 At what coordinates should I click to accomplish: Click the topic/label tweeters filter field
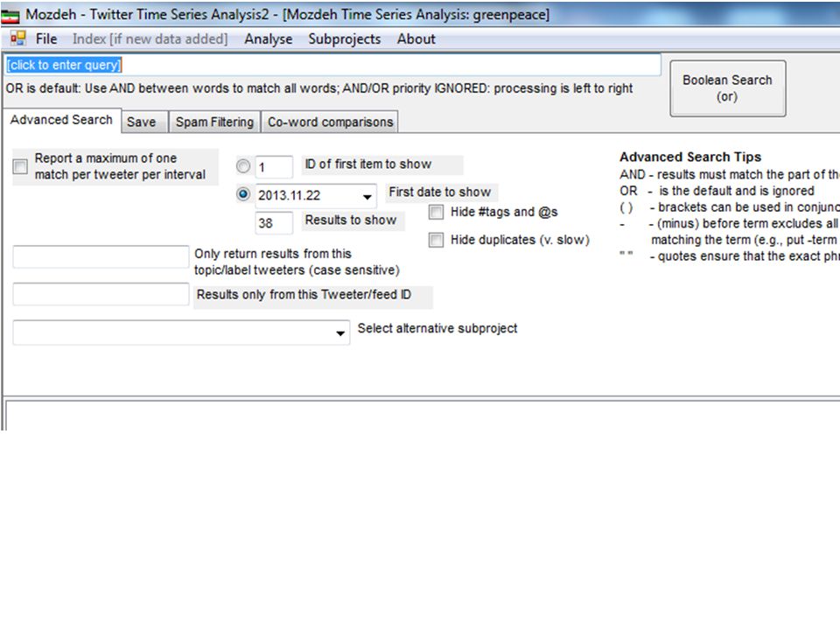click(101, 256)
